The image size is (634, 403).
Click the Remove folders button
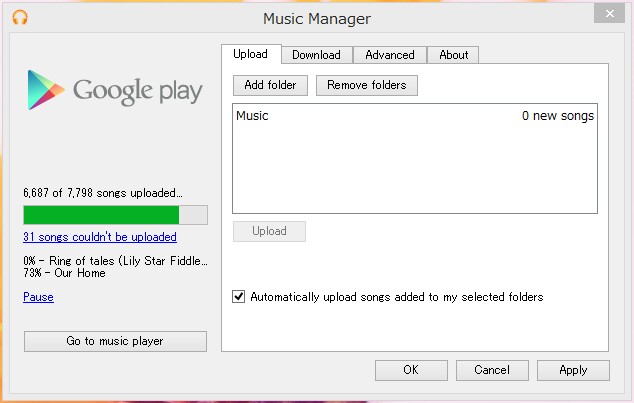pos(367,85)
